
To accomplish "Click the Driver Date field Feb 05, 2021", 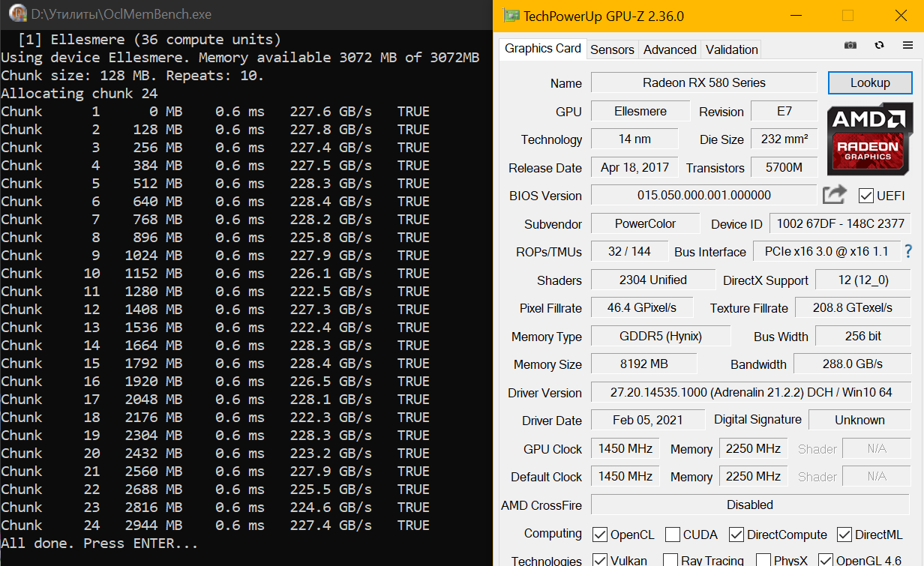I will (x=648, y=420).
